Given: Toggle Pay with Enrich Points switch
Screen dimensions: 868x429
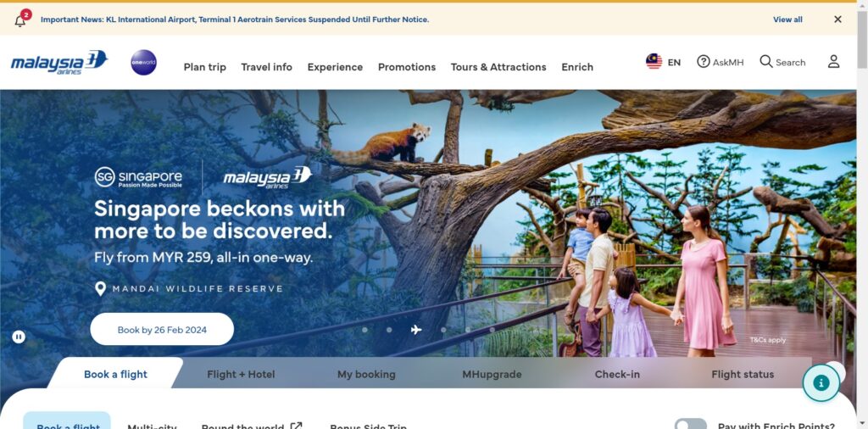Looking at the screenshot, I should 690,424.
